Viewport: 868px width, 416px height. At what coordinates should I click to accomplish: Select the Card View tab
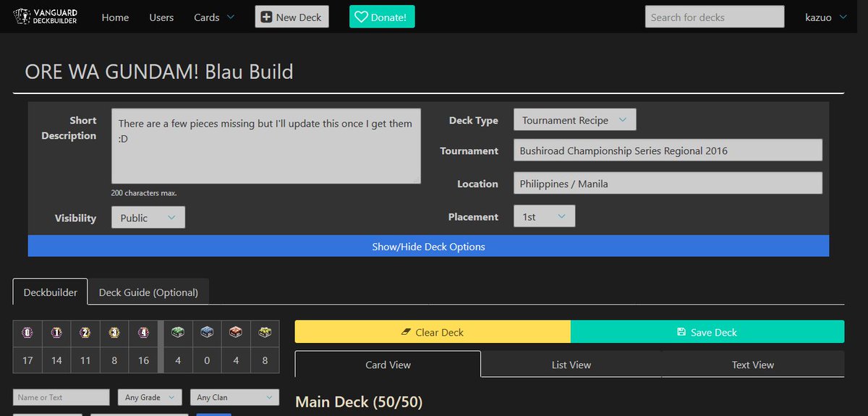[x=388, y=365]
